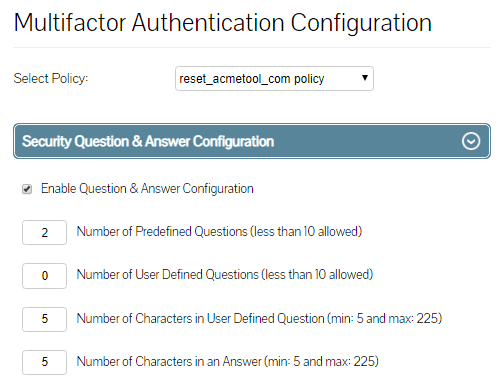Focus the Number of User Defined Questions field

(44, 276)
